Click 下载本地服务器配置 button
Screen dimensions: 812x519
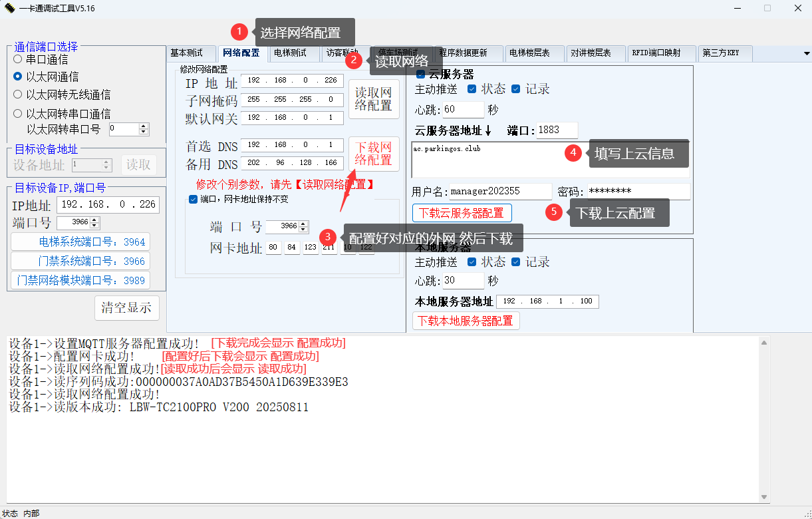[466, 321]
